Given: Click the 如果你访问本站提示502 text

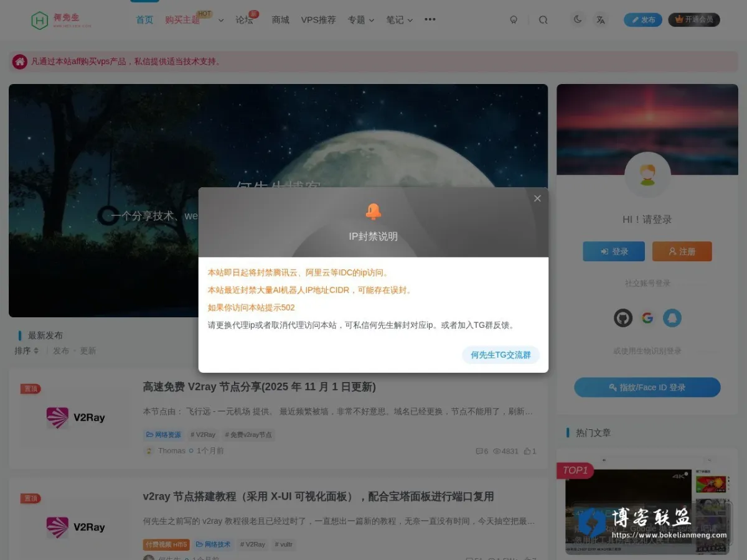Looking at the screenshot, I should tap(251, 307).
